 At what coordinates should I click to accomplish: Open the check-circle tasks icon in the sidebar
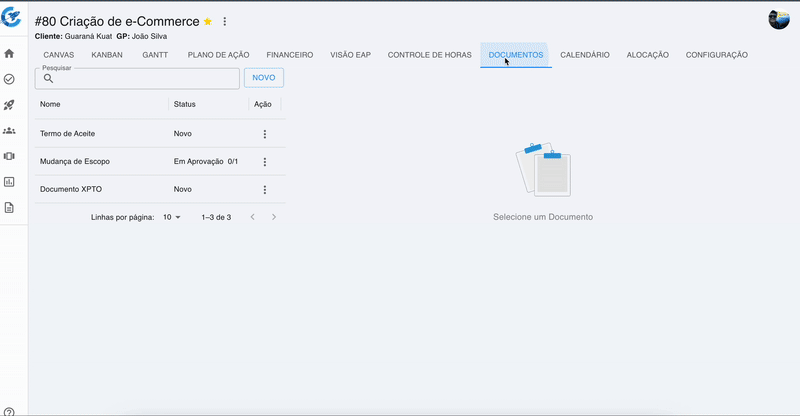9,79
